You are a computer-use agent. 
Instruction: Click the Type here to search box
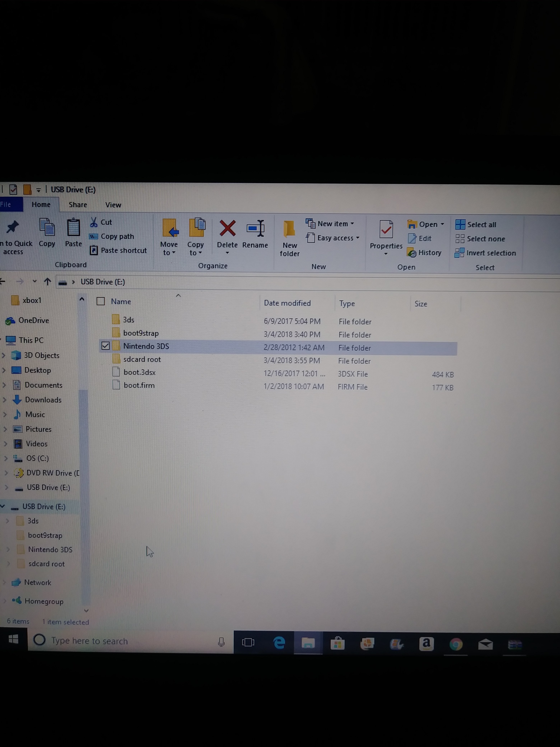[x=131, y=640]
